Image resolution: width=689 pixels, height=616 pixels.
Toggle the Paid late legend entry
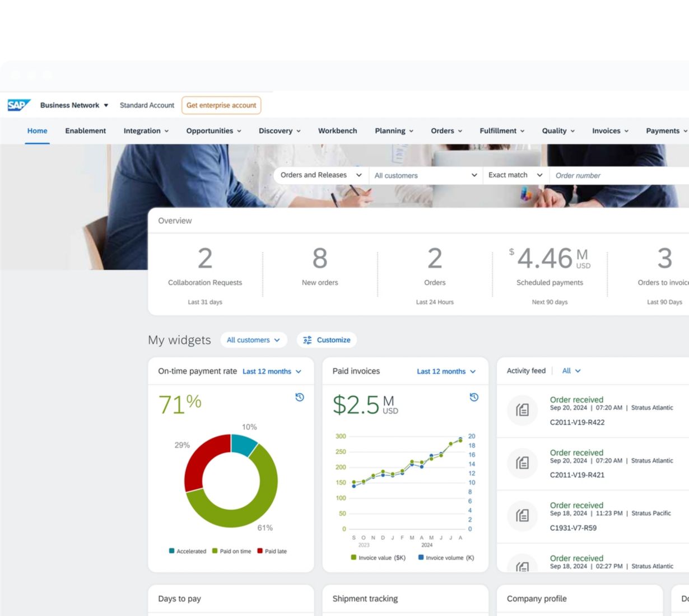[x=272, y=551]
